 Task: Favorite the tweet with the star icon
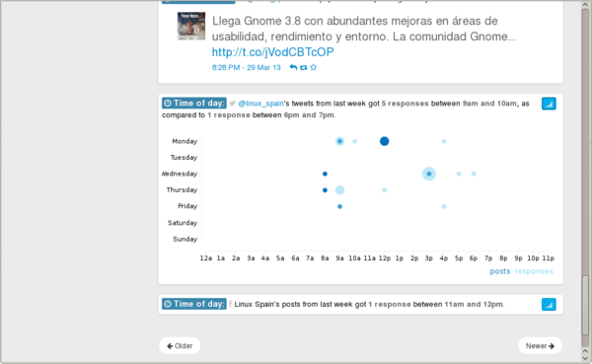pyautogui.click(x=314, y=68)
